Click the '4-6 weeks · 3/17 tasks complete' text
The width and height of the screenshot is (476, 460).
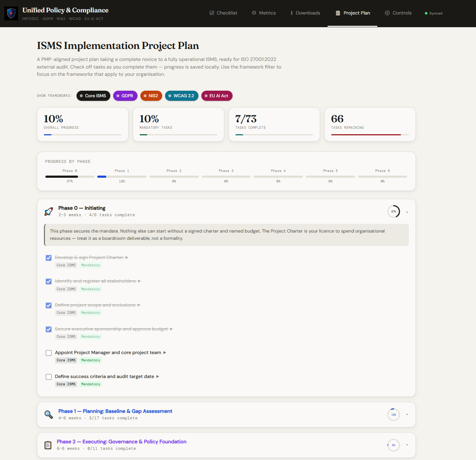(98, 418)
